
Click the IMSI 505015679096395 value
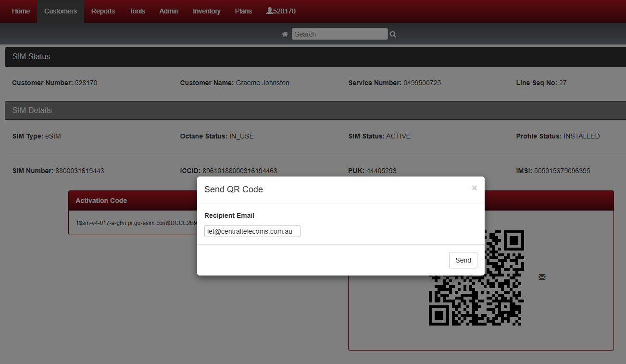tap(562, 171)
